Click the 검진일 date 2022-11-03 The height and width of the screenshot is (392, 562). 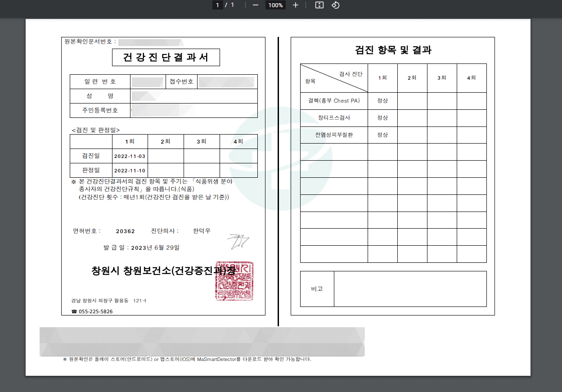click(129, 156)
